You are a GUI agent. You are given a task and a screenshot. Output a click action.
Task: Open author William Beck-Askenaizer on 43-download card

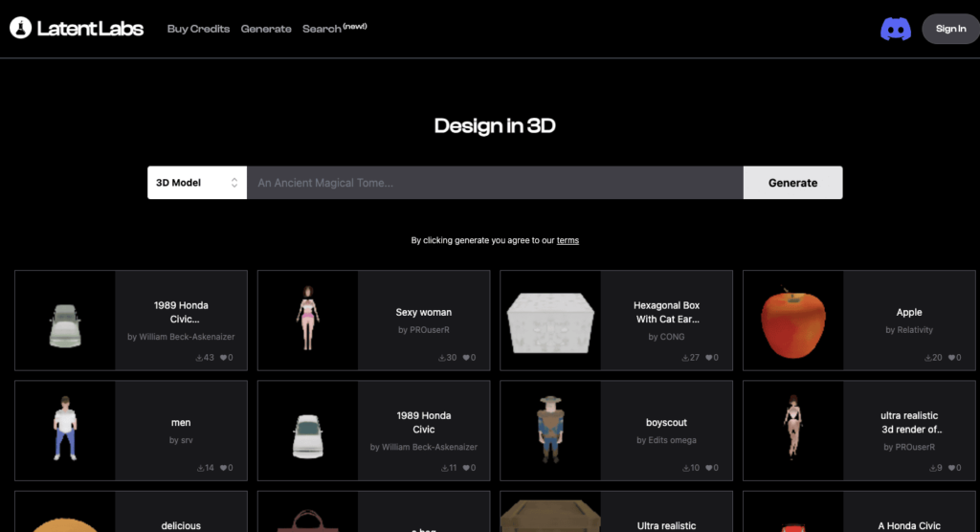pyautogui.click(x=187, y=337)
